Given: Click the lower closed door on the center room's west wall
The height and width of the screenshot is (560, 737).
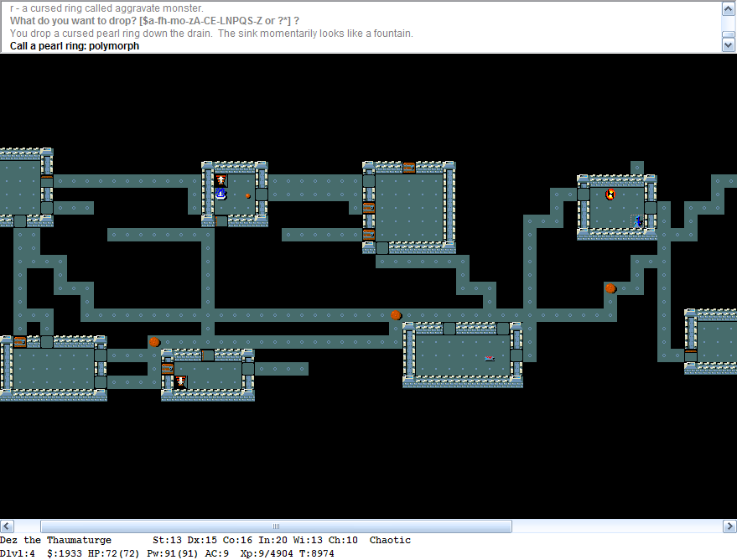Looking at the screenshot, I should 369,234.
